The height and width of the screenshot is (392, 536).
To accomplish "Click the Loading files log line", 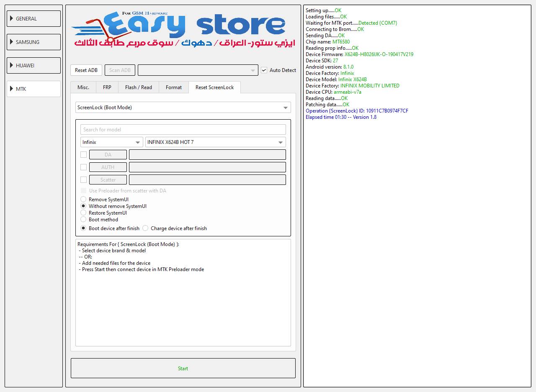I will [326, 17].
